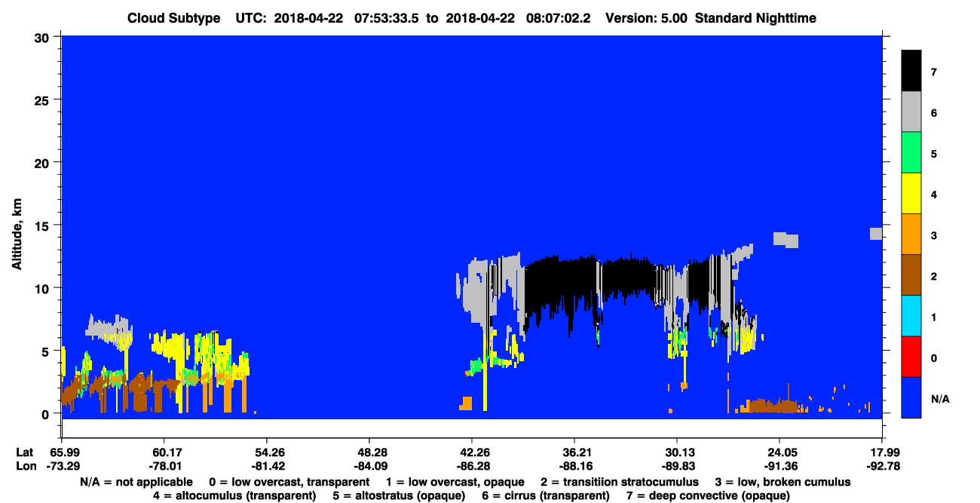Click the longitude value -78.01
Image resolution: width=980 pixels, height=503 pixels.
(164, 466)
